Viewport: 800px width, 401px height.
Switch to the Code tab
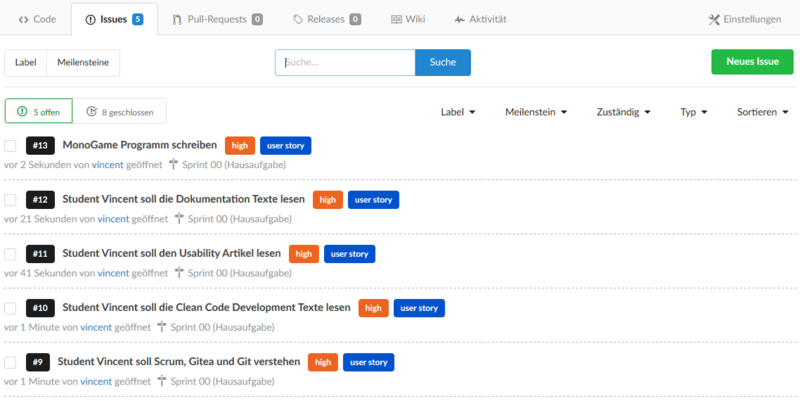point(37,19)
